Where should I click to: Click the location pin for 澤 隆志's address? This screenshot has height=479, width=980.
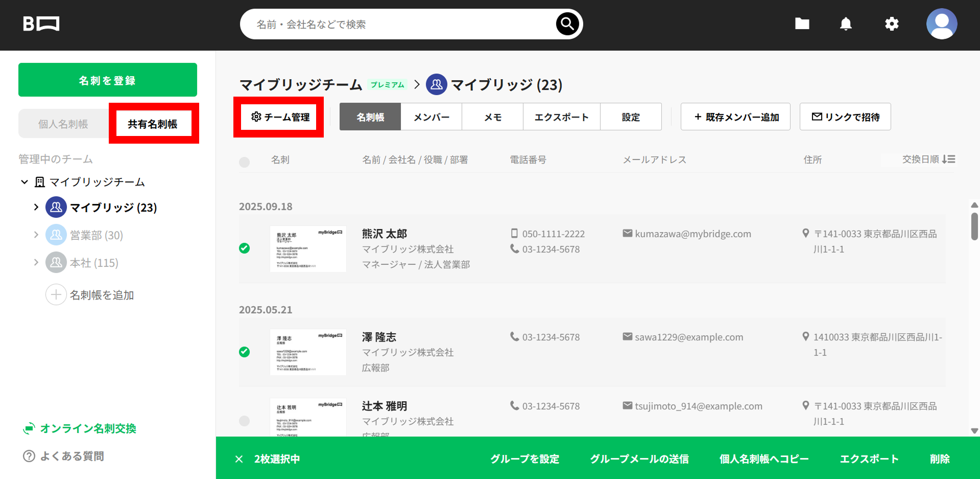tap(806, 336)
